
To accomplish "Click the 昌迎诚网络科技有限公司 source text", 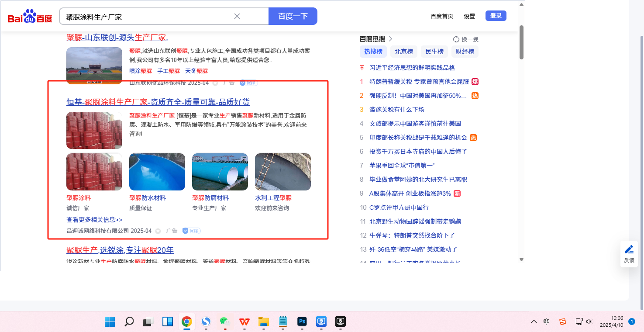I will [97, 231].
